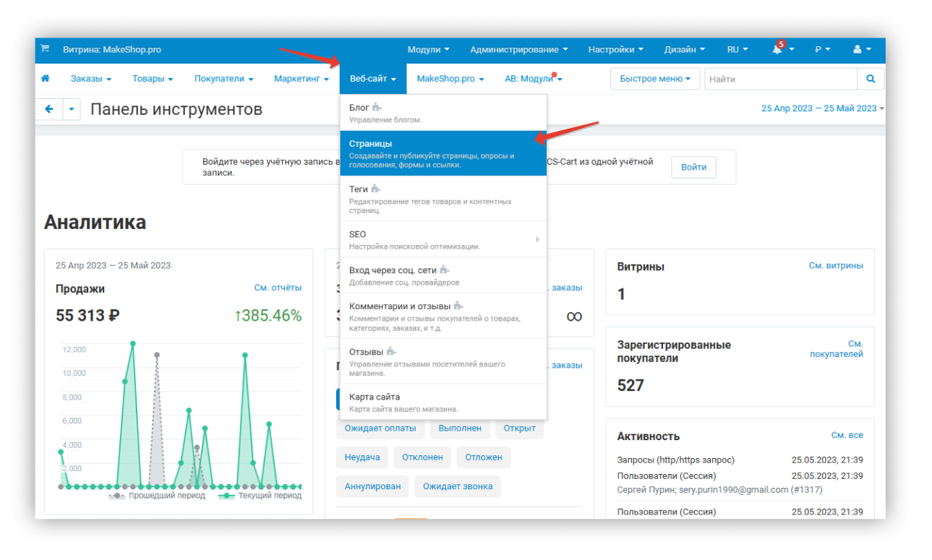Open the date range 25 Апр 2023 — 25 Май 2023
Image resolution: width=932 pixels, height=560 pixels.
[x=822, y=108]
